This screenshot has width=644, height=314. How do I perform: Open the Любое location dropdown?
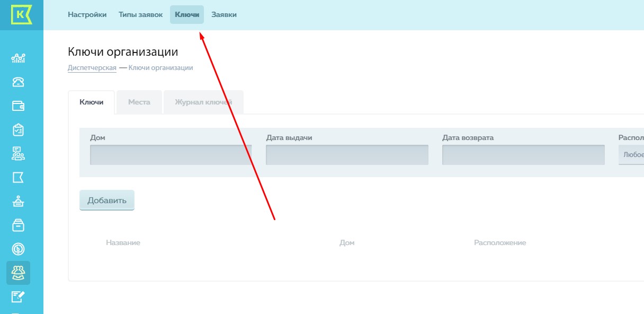[631, 155]
